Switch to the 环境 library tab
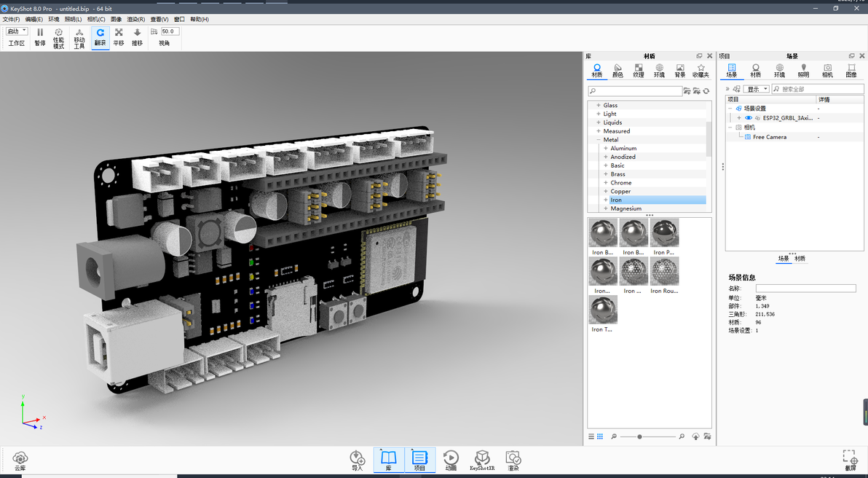The width and height of the screenshot is (868, 478). (x=659, y=71)
